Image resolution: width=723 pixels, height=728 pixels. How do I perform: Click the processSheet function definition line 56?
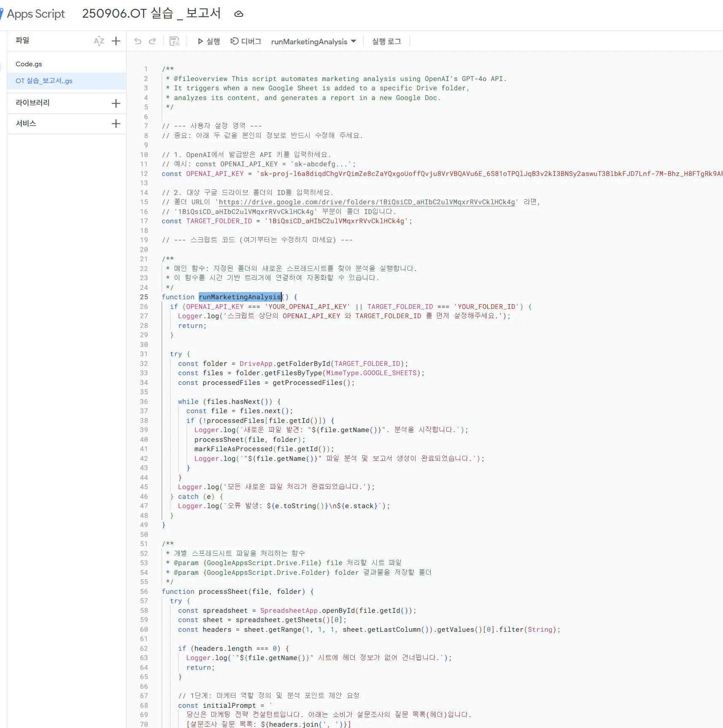coord(237,592)
